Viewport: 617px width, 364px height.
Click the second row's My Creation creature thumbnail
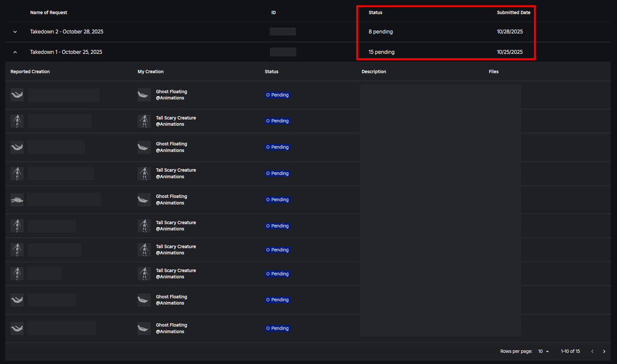coord(144,121)
